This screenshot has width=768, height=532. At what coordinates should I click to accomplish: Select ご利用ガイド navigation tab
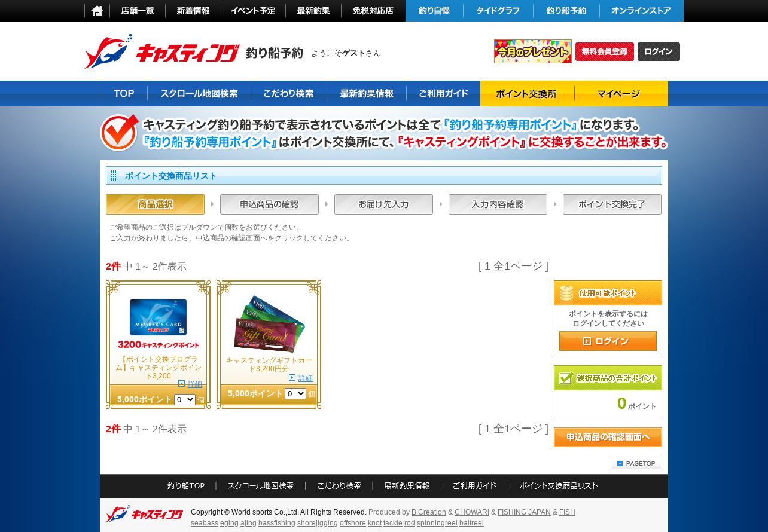pos(443,94)
